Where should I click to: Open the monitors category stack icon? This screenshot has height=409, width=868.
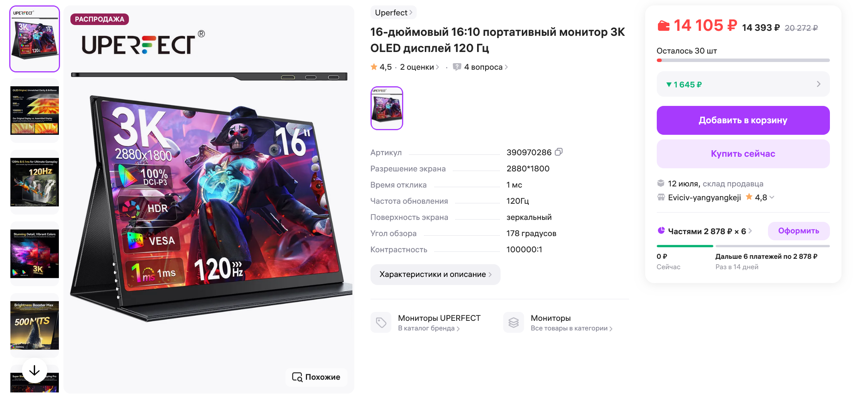click(514, 322)
